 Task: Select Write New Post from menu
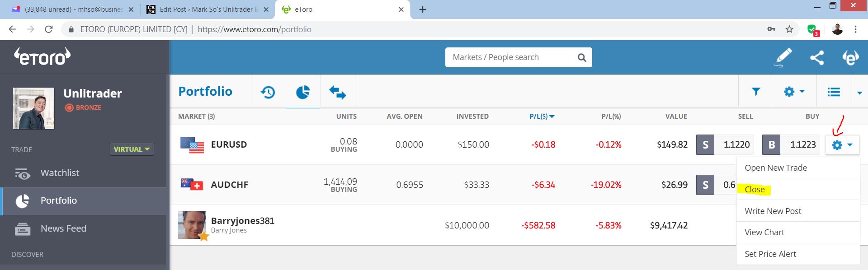click(798, 211)
